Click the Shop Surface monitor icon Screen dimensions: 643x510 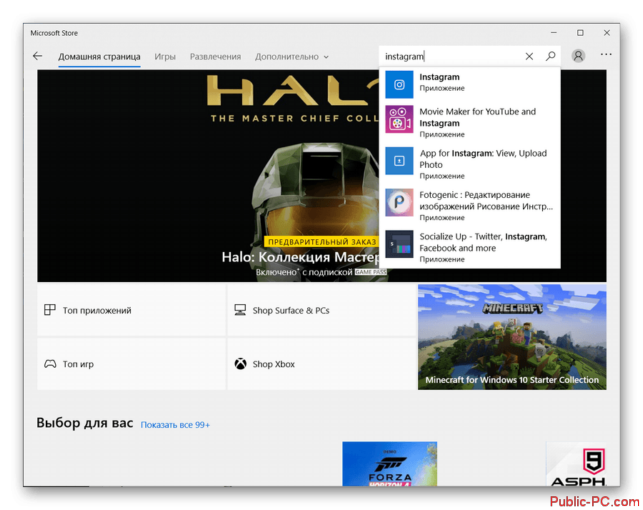[x=240, y=310]
